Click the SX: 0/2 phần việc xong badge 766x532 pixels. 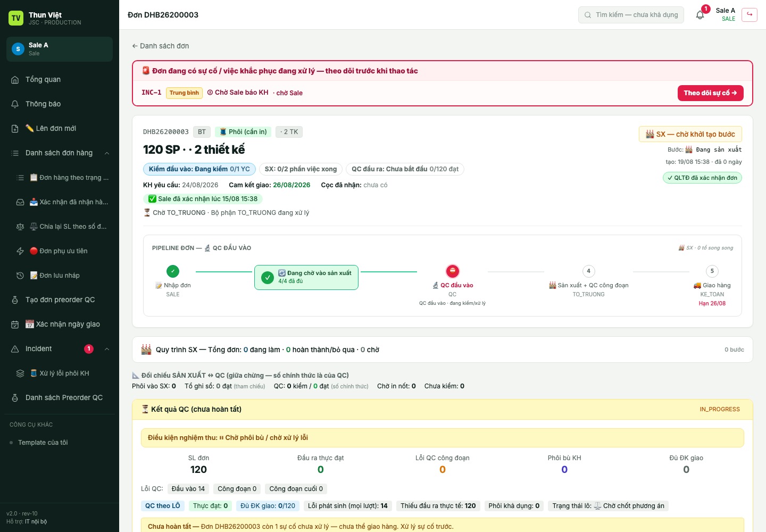pos(301,169)
